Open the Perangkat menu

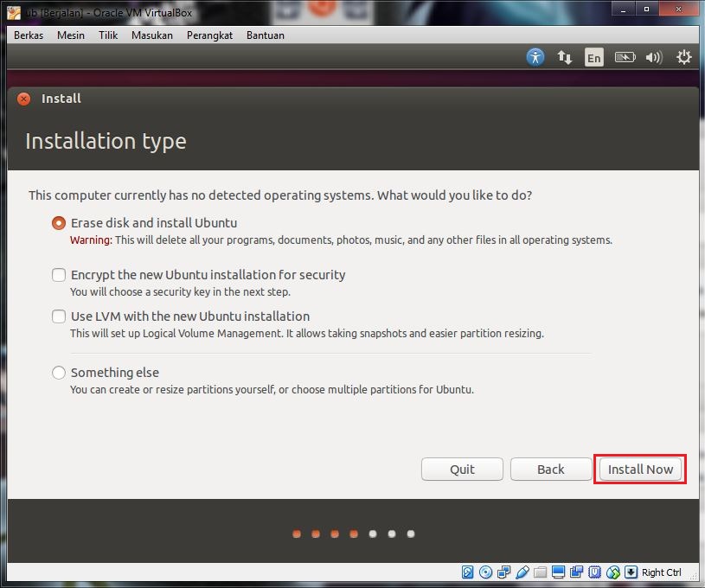[x=209, y=35]
